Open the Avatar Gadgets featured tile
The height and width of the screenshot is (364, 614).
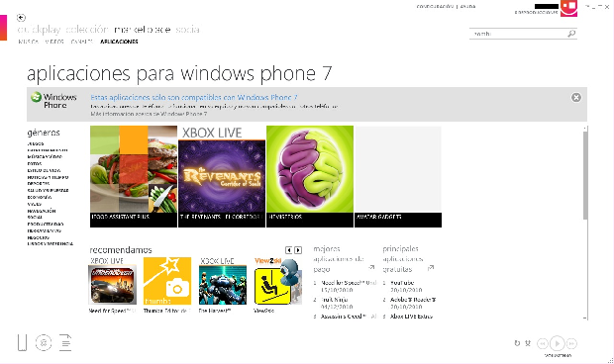(398, 176)
